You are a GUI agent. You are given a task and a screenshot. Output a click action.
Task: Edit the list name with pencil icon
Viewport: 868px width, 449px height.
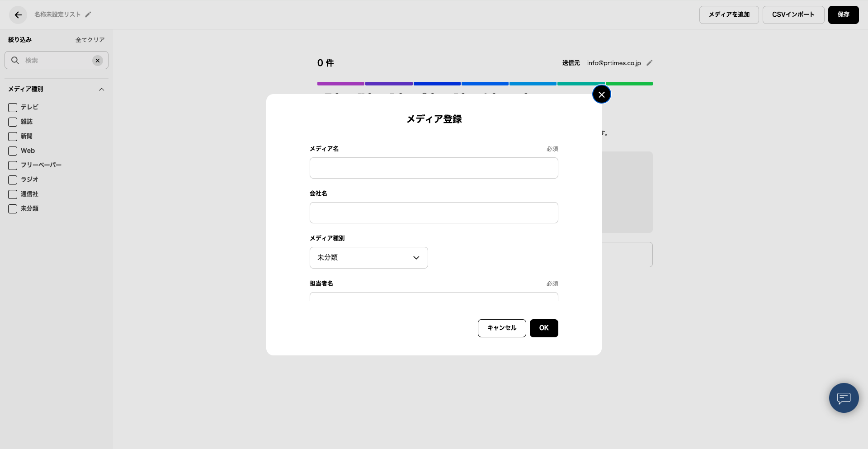pos(88,14)
